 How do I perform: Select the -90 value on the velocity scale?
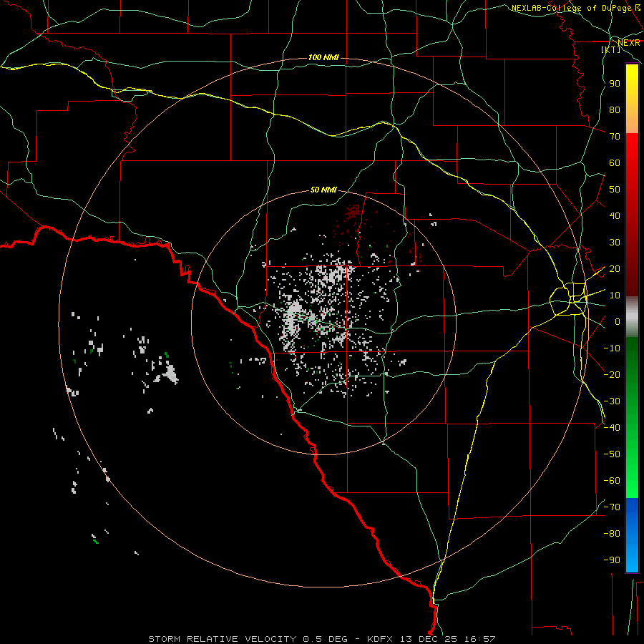click(x=612, y=560)
